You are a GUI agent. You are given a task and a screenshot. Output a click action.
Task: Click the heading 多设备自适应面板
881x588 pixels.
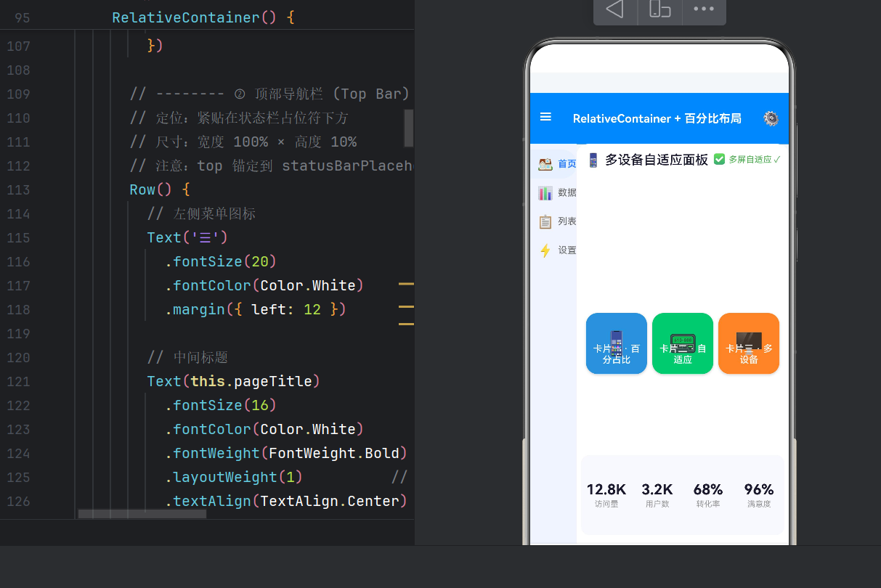coord(657,160)
